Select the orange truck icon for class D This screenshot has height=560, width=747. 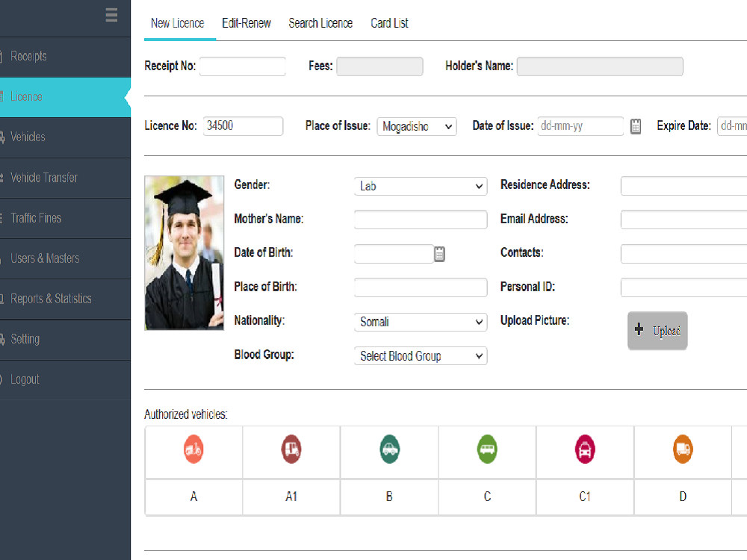click(683, 449)
